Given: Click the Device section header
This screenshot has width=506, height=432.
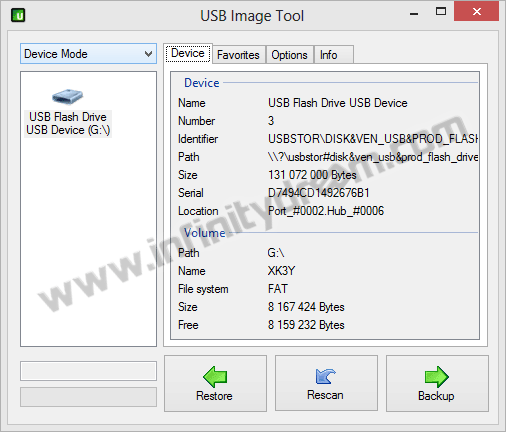Looking at the screenshot, I should 202,83.
